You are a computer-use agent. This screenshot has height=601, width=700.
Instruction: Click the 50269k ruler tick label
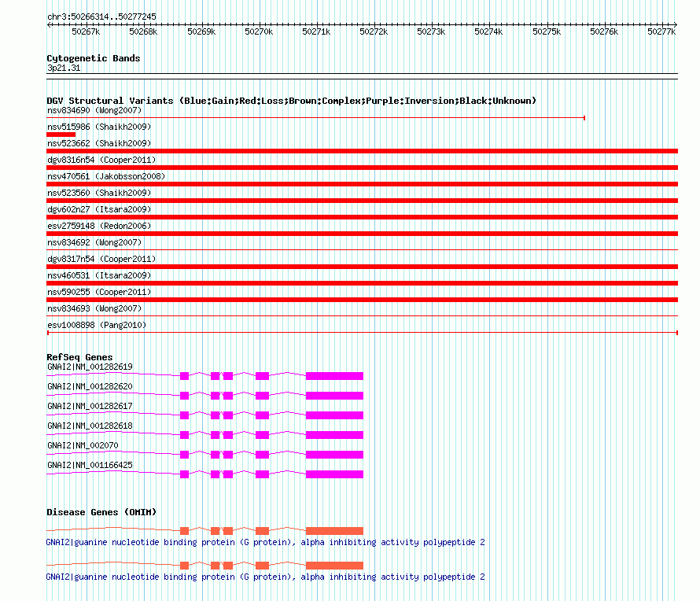pyautogui.click(x=201, y=31)
